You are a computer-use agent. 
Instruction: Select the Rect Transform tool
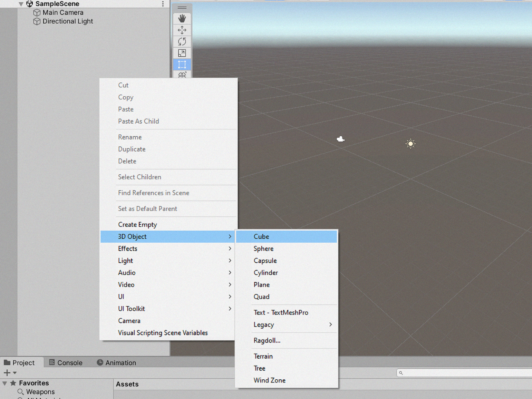click(182, 65)
